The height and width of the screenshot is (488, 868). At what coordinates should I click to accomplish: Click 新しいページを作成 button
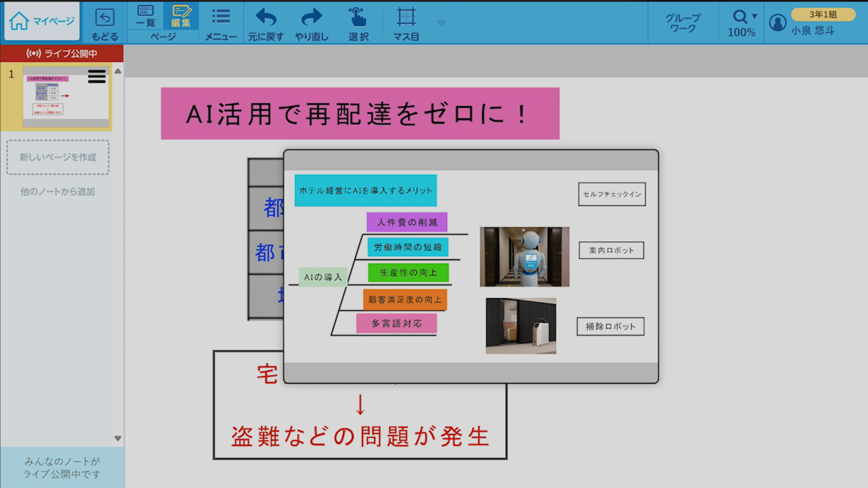(x=58, y=157)
